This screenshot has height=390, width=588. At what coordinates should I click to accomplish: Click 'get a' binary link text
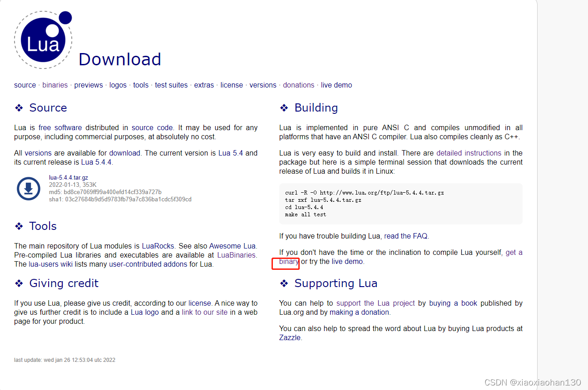pyautogui.click(x=514, y=252)
